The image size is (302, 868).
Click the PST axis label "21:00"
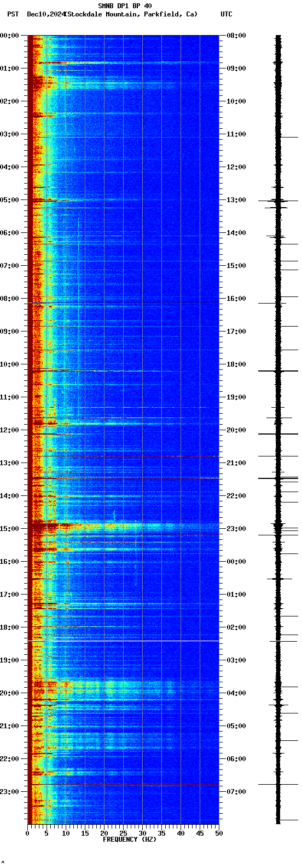click(x=9, y=726)
